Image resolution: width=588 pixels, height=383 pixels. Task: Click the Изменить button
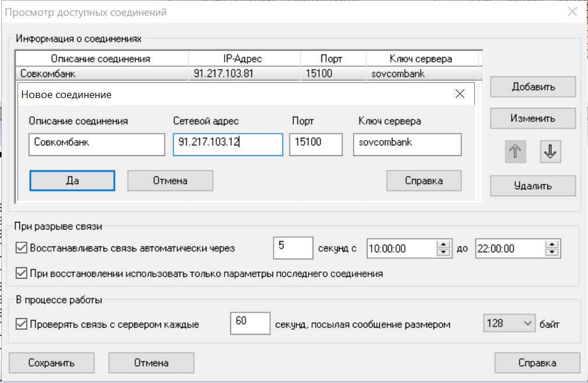533,118
